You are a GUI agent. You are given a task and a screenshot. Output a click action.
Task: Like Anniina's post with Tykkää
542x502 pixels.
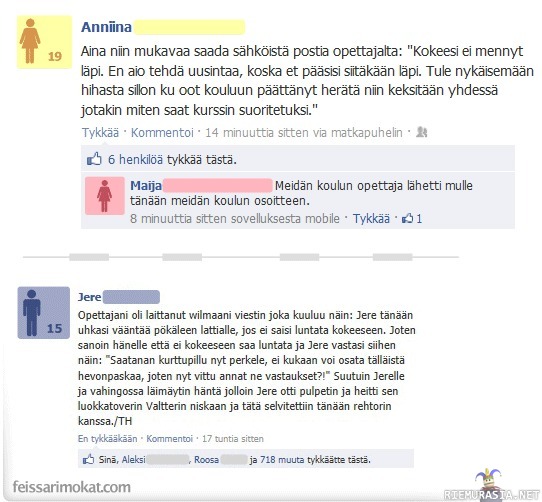click(100, 132)
